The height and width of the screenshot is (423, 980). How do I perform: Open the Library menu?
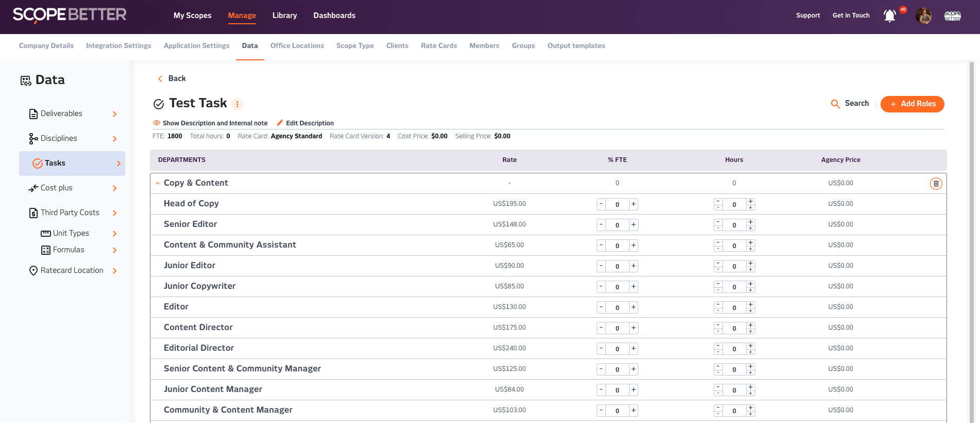[x=284, y=15]
